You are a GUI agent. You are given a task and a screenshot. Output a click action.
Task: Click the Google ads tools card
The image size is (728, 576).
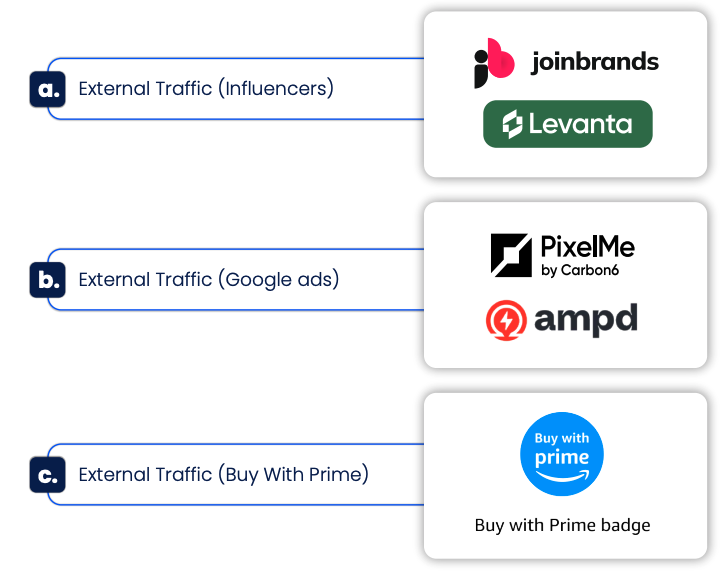[x=566, y=285]
